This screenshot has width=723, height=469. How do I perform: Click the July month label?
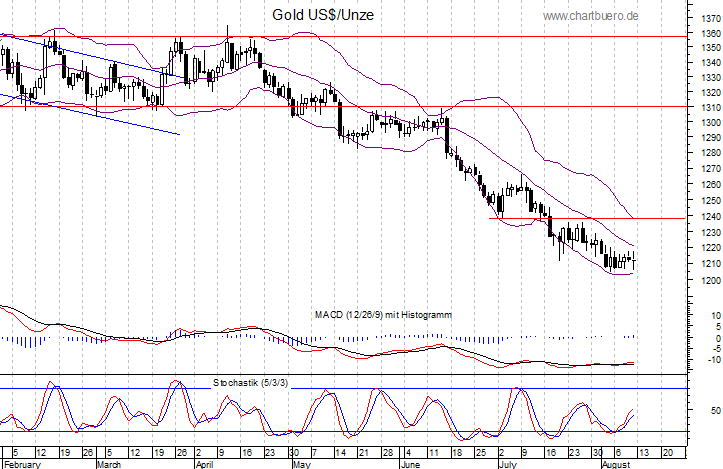click(x=507, y=464)
